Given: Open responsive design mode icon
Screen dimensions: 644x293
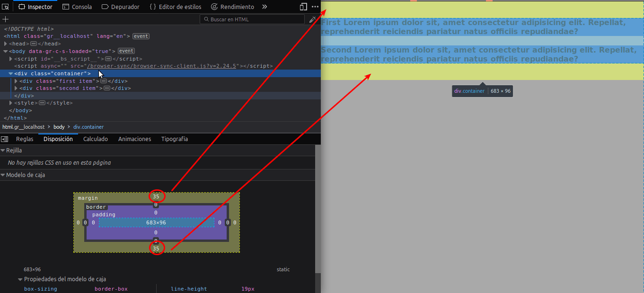Looking at the screenshot, I should pyautogui.click(x=303, y=7).
